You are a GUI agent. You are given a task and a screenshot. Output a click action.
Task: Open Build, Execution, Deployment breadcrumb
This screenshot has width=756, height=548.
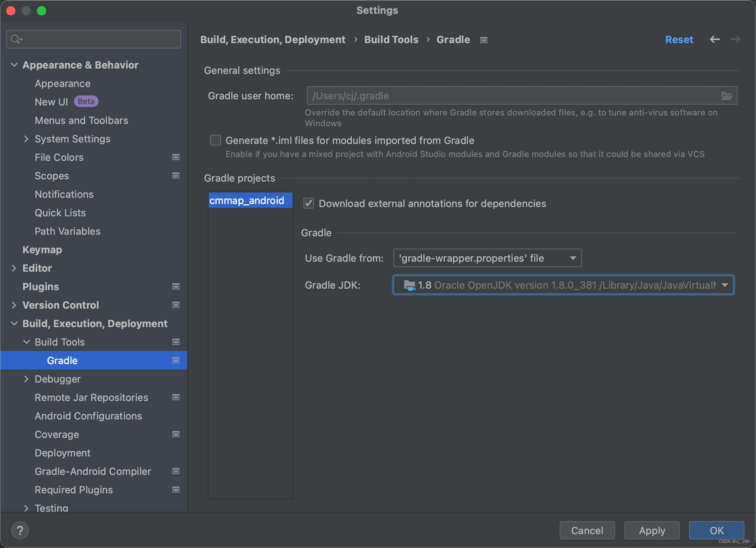click(x=272, y=40)
